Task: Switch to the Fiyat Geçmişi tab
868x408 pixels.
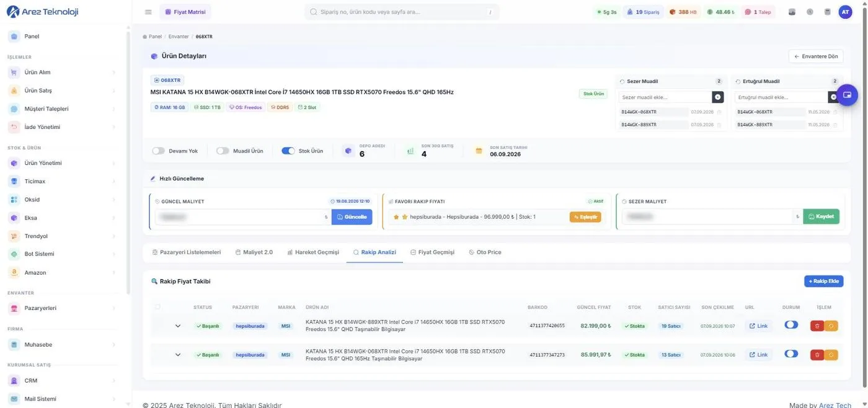Action: (x=433, y=252)
